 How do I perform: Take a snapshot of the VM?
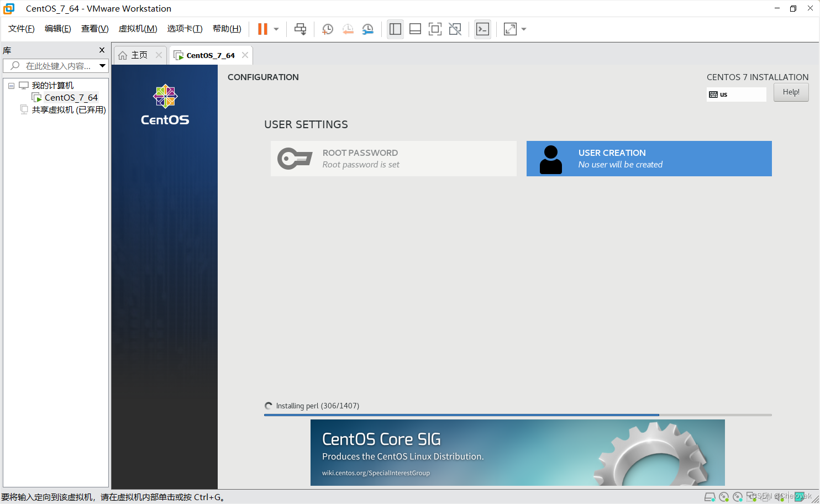point(328,29)
